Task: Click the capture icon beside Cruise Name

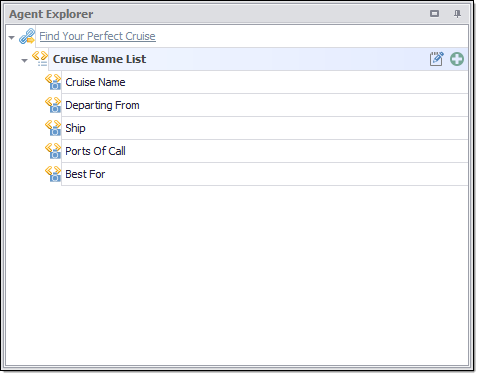Action: click(53, 82)
